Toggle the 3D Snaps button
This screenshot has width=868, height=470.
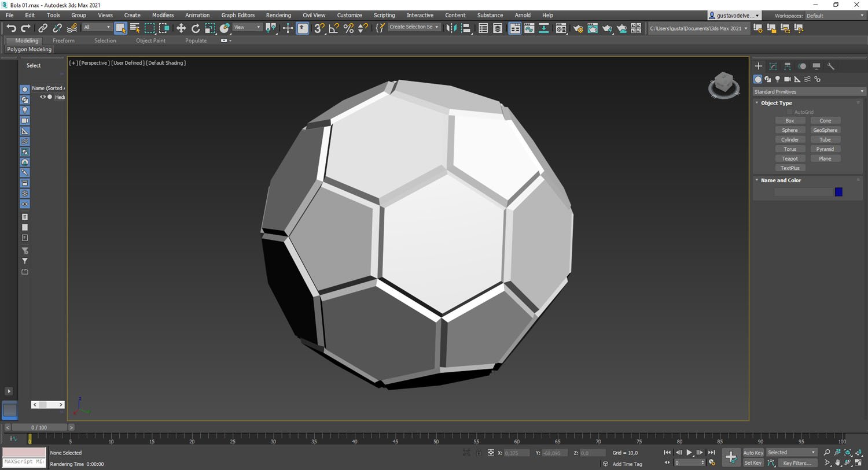(x=319, y=28)
